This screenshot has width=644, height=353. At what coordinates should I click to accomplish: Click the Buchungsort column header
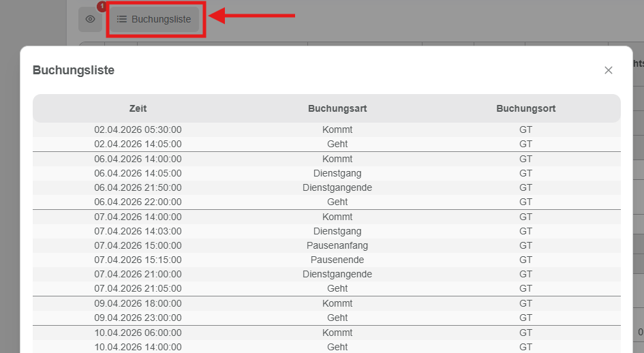525,108
